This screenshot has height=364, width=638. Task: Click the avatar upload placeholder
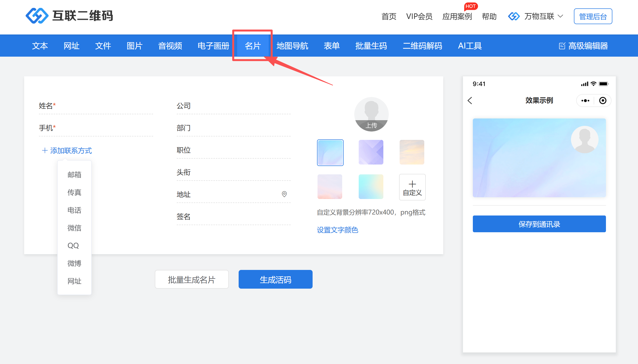371,115
